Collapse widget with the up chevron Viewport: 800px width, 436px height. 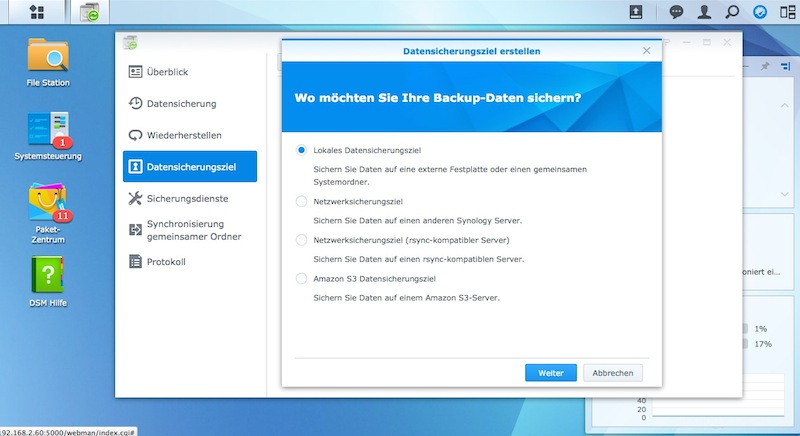[784, 105]
